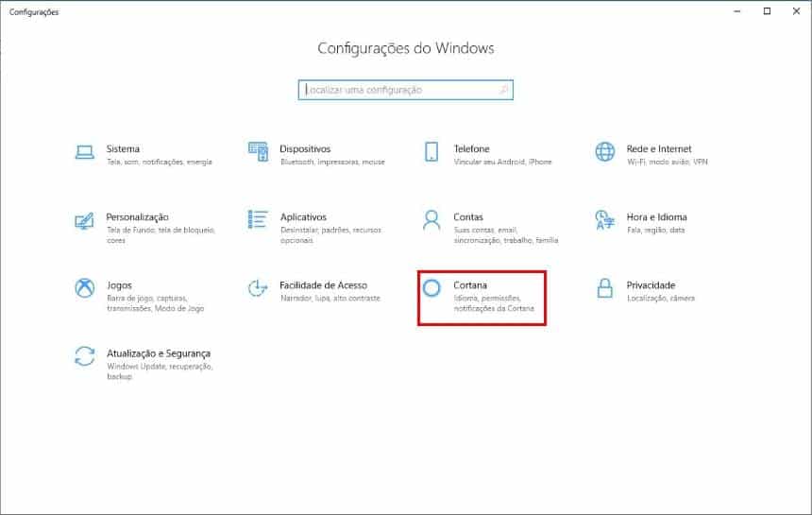
Task: Select the Facilidade de Acesso title
Action: [323, 285]
